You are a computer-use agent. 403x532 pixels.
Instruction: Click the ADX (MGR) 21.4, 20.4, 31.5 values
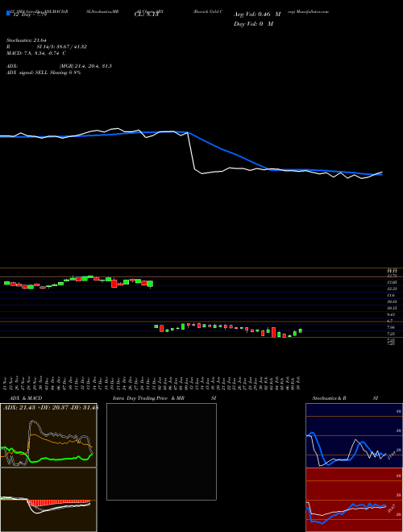pyautogui.click(x=85, y=66)
